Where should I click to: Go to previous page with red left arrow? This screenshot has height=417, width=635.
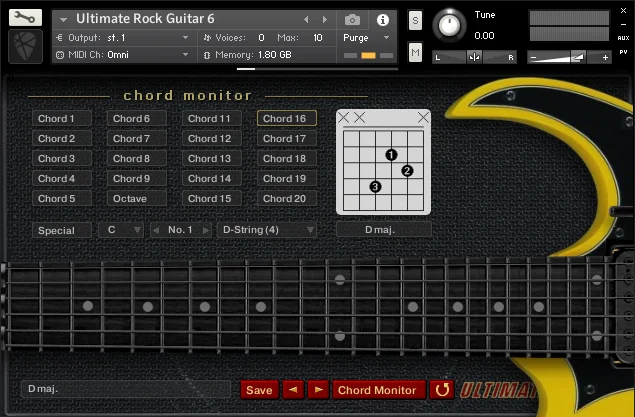pos(293,390)
